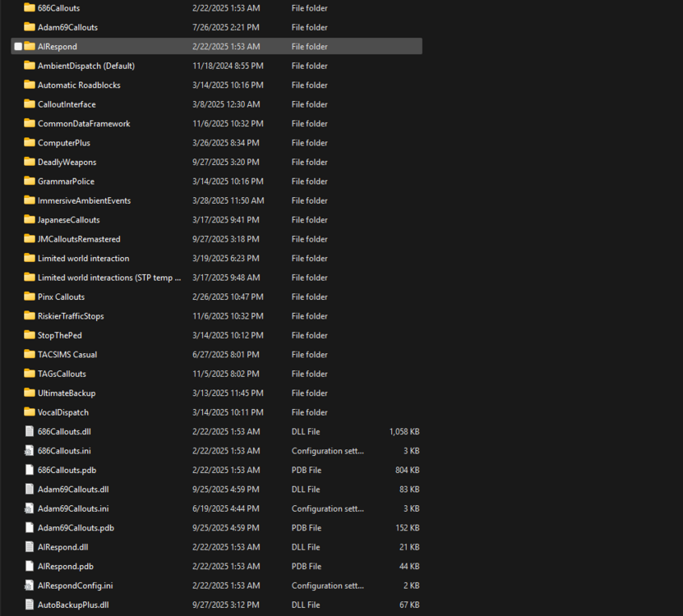Toggle the AIRespond selection checkbox
The height and width of the screenshot is (616, 683).
tap(18, 46)
